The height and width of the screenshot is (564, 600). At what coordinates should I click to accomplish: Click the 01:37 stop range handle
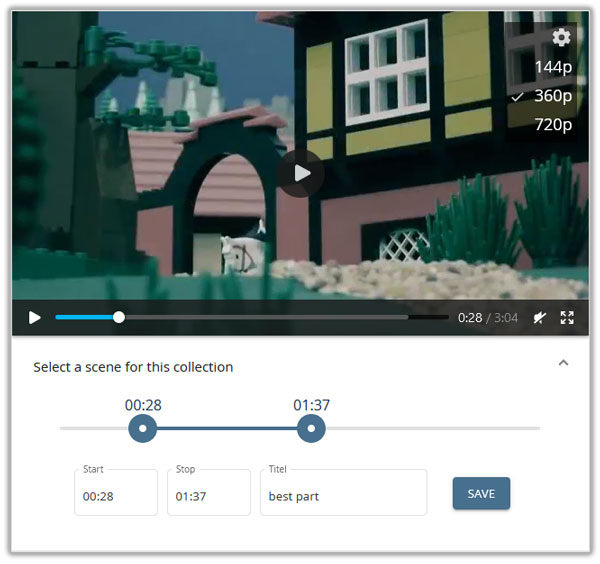click(x=311, y=429)
